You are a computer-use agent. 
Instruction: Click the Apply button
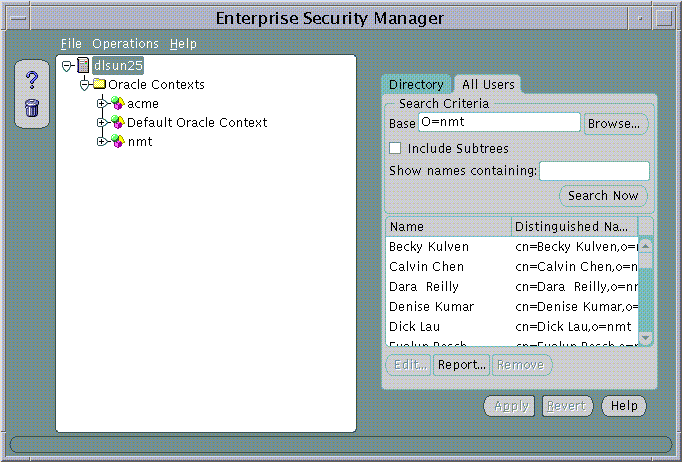[510, 406]
